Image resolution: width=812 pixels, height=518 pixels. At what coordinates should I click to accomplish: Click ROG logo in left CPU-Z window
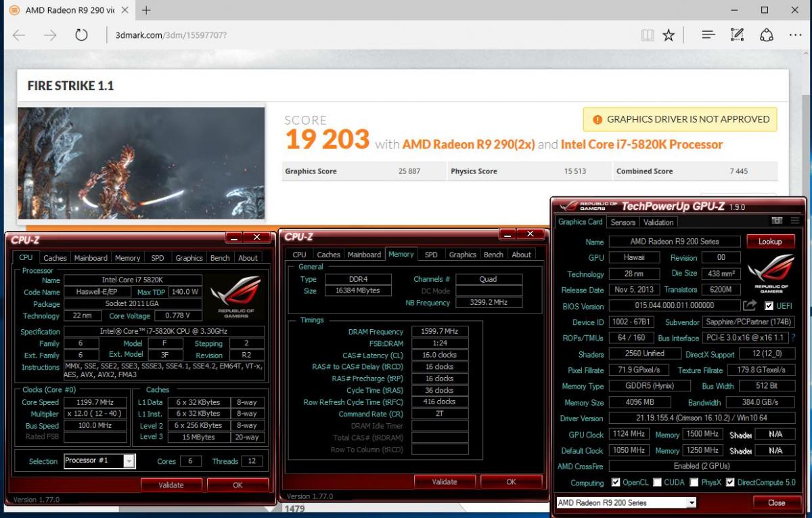[x=235, y=297]
